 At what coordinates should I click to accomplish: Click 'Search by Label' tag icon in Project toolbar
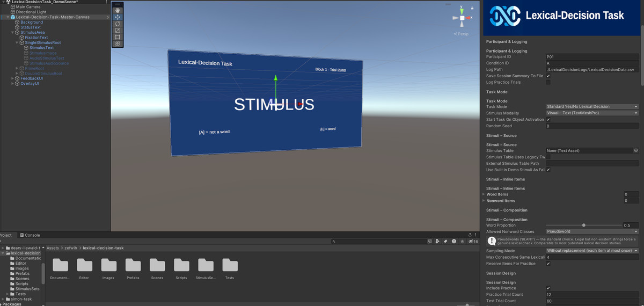click(445, 242)
